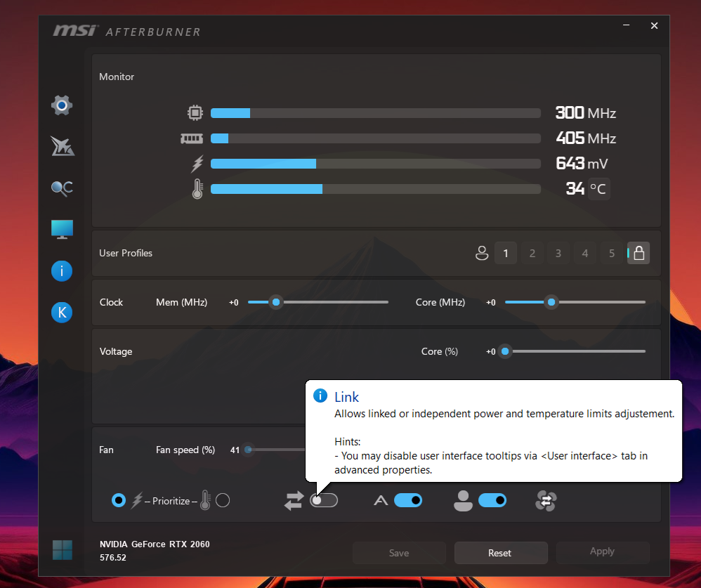Click the Fan speed (%) slider handle
This screenshot has height=588, width=701.
click(x=248, y=450)
